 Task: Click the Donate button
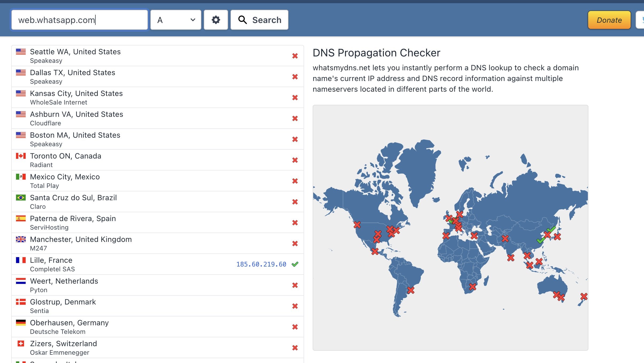[609, 20]
